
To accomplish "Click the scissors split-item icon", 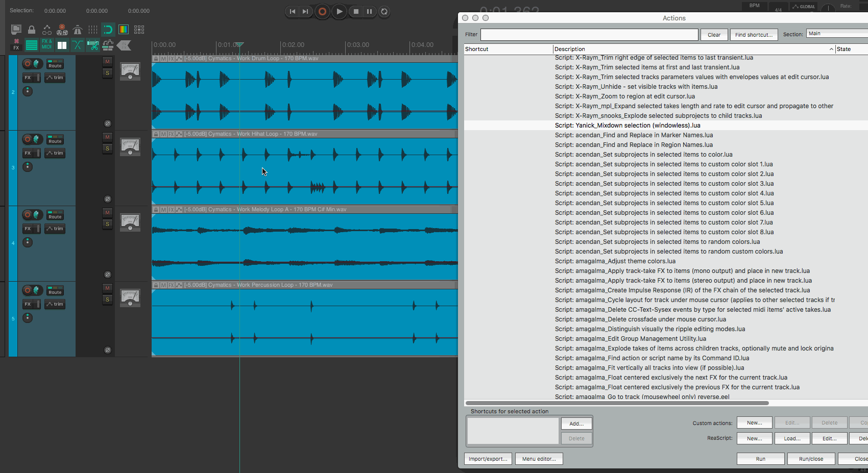I will 92,45.
